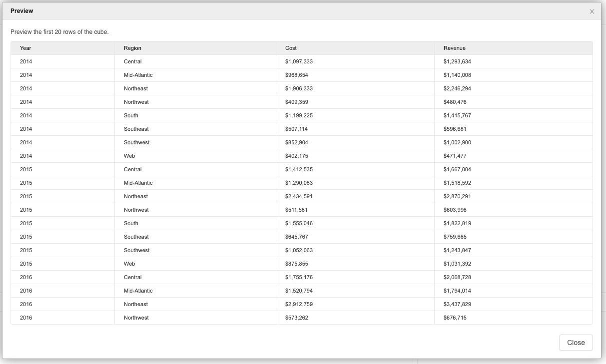
Task: Click the Year column header
Action: (x=25, y=48)
